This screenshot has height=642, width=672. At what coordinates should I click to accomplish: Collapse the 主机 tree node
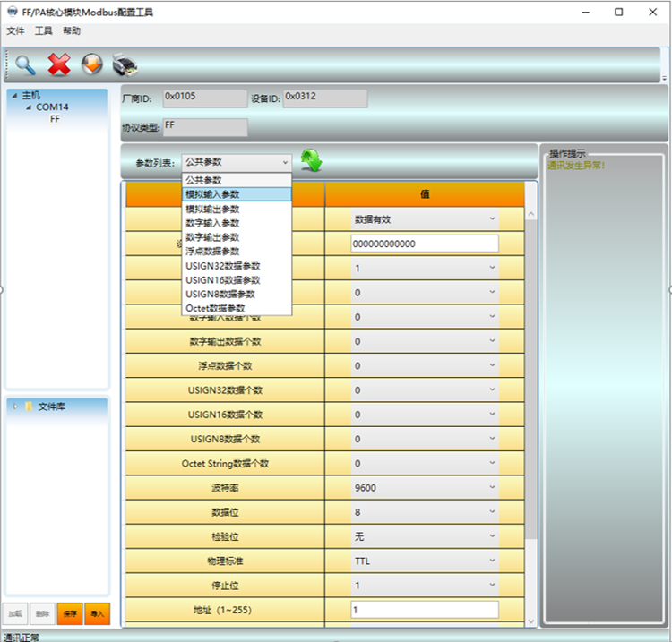pos(14,96)
